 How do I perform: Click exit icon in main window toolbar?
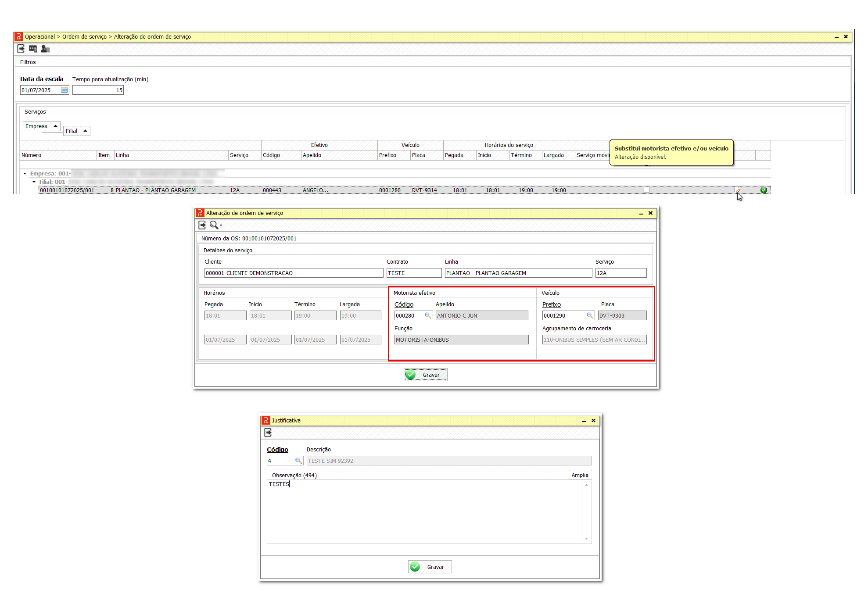21,49
